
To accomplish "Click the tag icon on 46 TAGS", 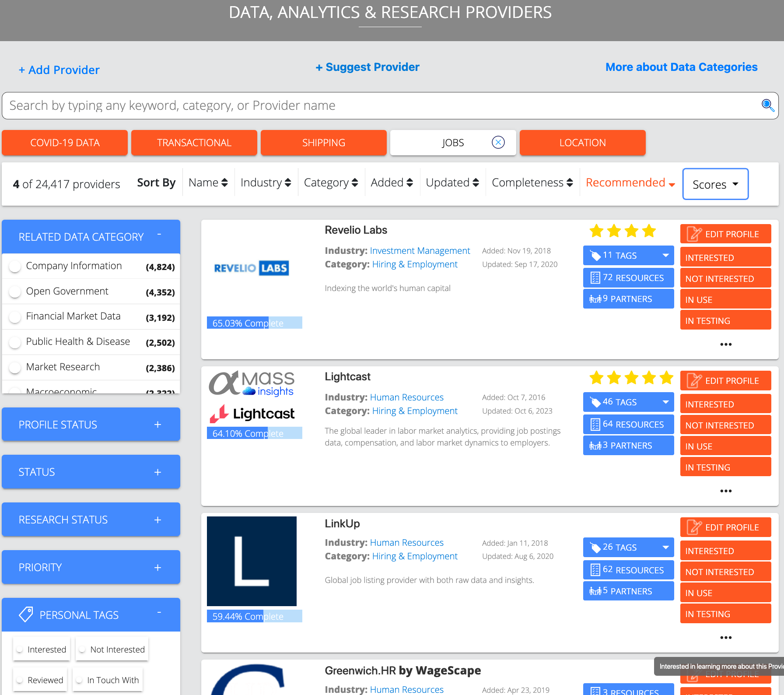I will [x=595, y=402].
